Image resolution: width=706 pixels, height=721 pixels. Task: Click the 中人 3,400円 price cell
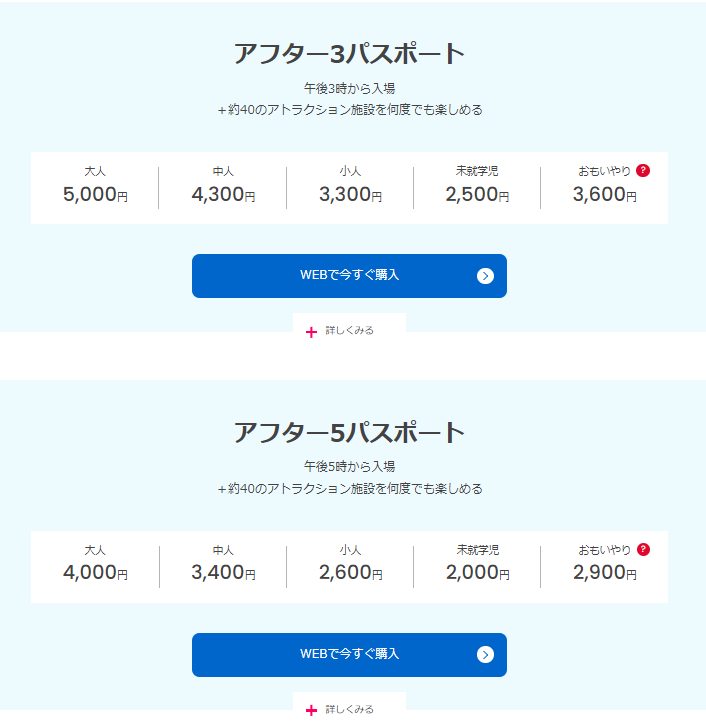coord(223,573)
